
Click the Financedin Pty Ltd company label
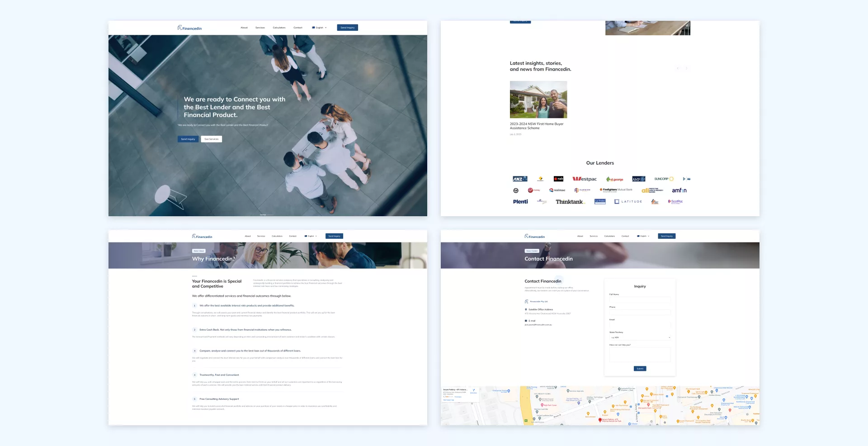tap(538, 301)
